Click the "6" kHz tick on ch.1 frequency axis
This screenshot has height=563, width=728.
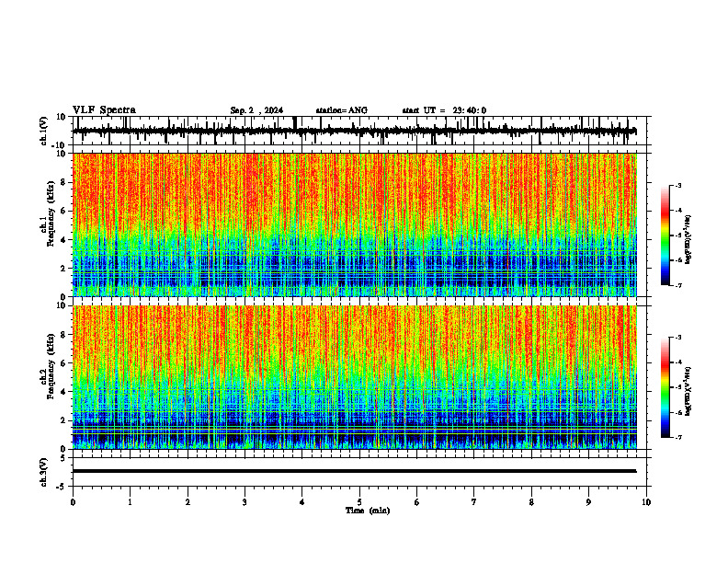(x=63, y=211)
